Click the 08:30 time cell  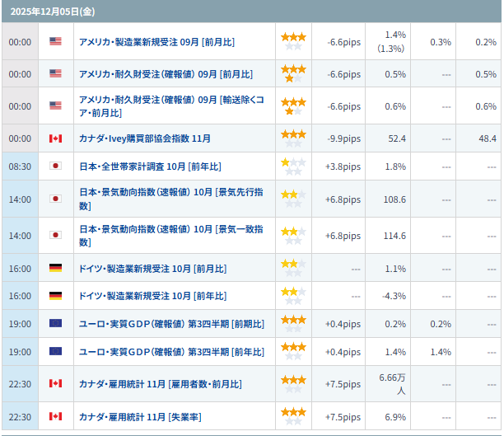click(x=20, y=166)
